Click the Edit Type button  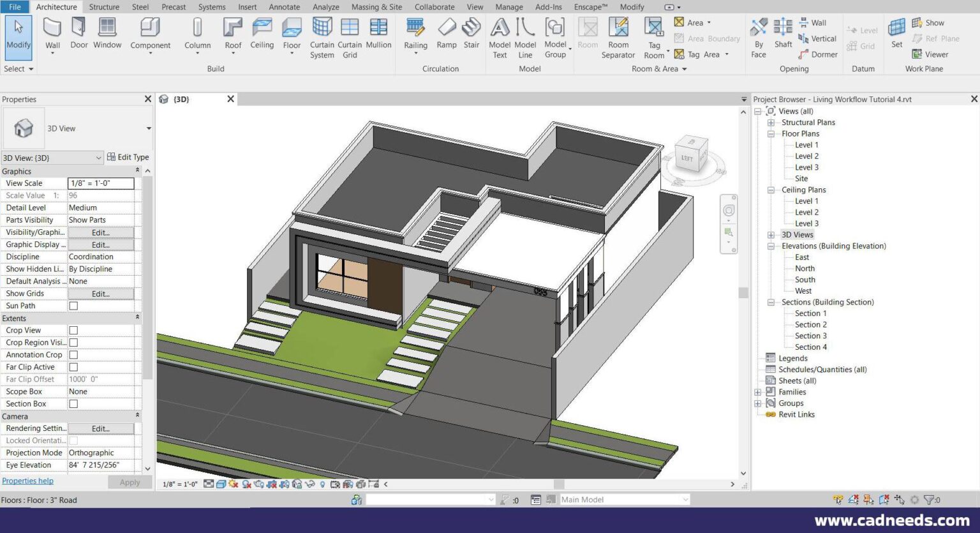click(x=128, y=157)
